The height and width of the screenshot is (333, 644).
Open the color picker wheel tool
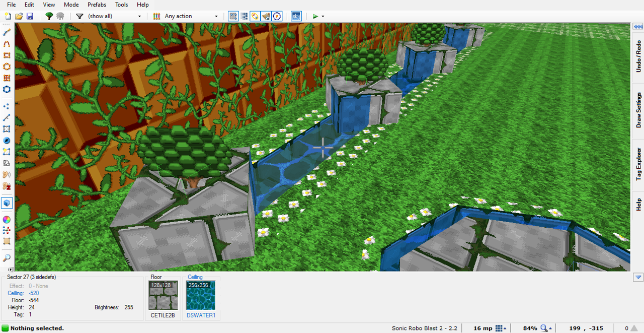pyautogui.click(x=7, y=219)
